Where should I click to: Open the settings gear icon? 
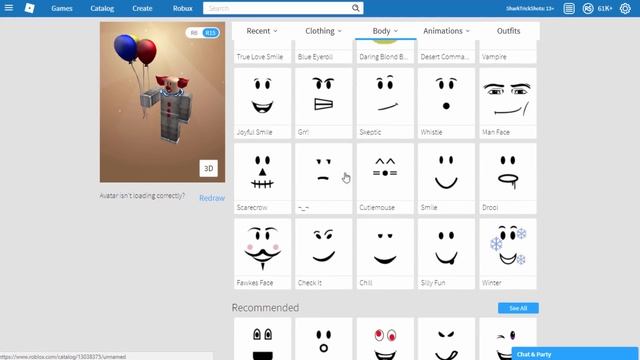625,8
